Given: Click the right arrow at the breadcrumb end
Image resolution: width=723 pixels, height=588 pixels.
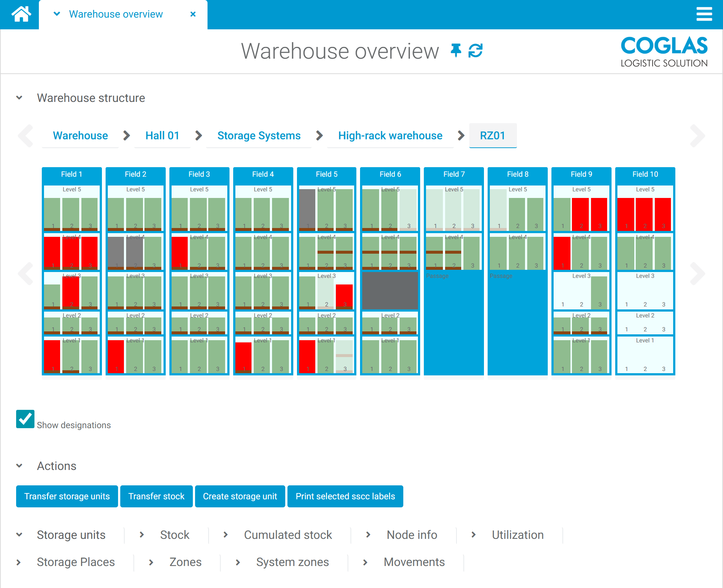Looking at the screenshot, I should [x=697, y=136].
